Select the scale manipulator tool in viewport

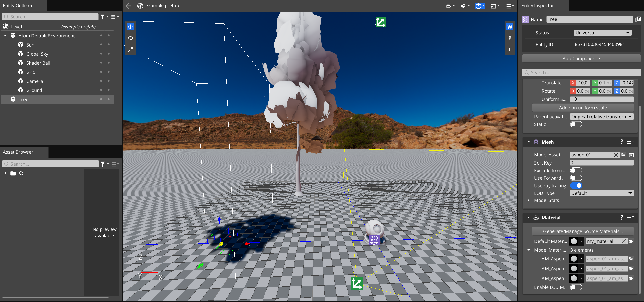click(x=130, y=50)
